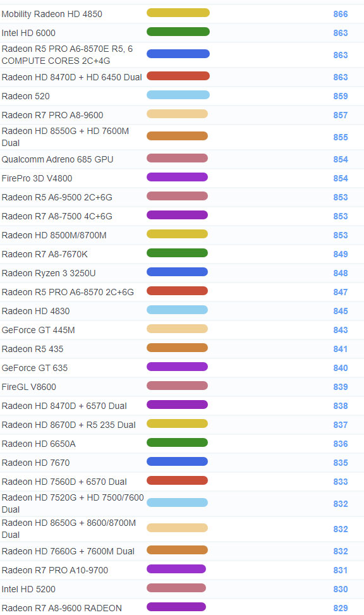
Task: Click Radeon R5 435 name
Action: coord(33,349)
